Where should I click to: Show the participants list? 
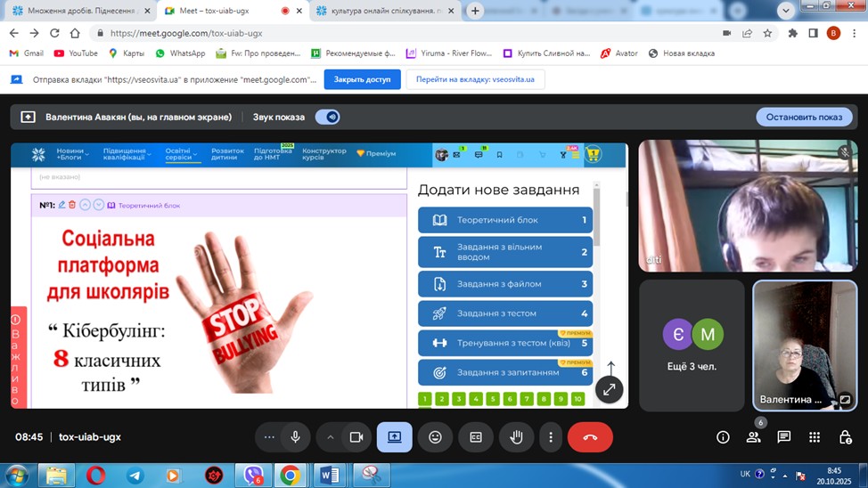pos(754,437)
